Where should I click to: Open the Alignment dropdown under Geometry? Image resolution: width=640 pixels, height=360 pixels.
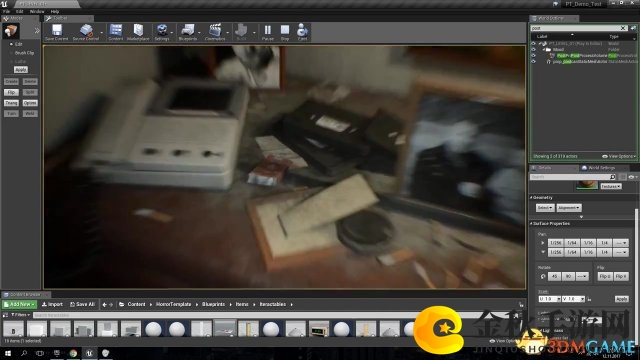pos(569,208)
